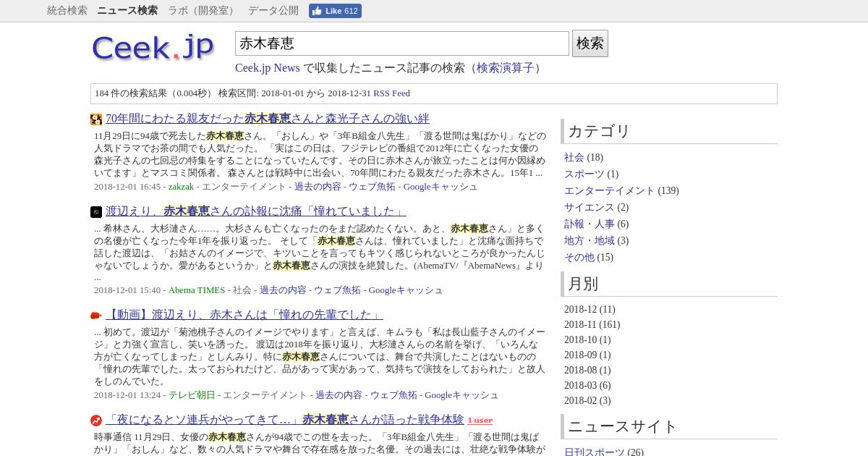Open Googleキャッシュ for the zakzak result

pos(441,187)
